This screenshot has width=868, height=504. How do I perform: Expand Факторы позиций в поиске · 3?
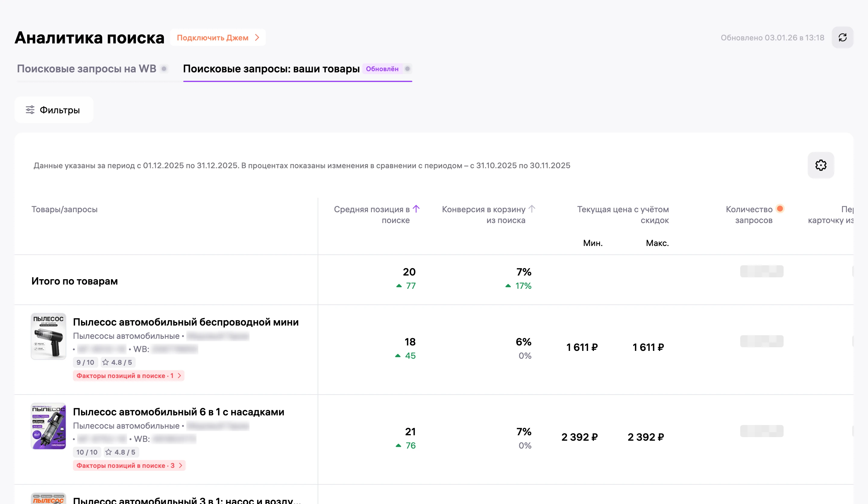(129, 465)
